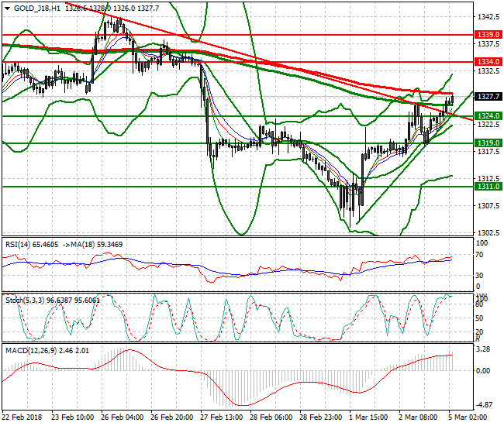Select the red 1334.0 price level label
Screen dimensions: 504x426
point(488,62)
